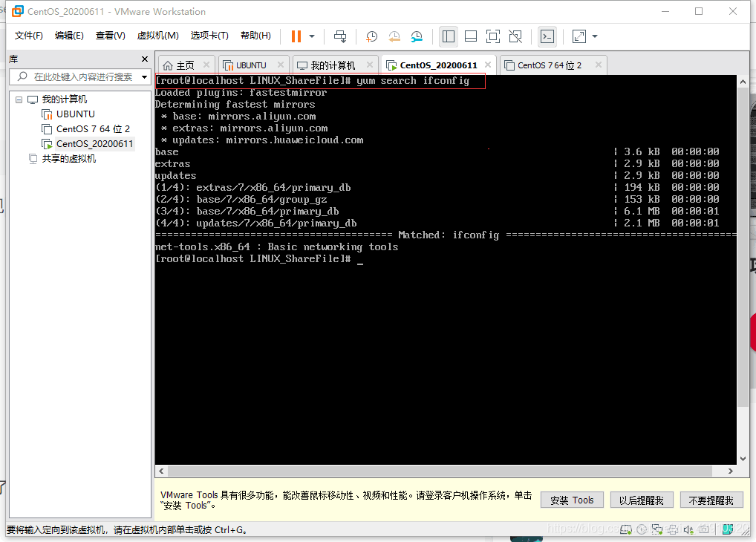Close the 我的计算机 tab
This screenshot has height=542, width=756.
369,65
